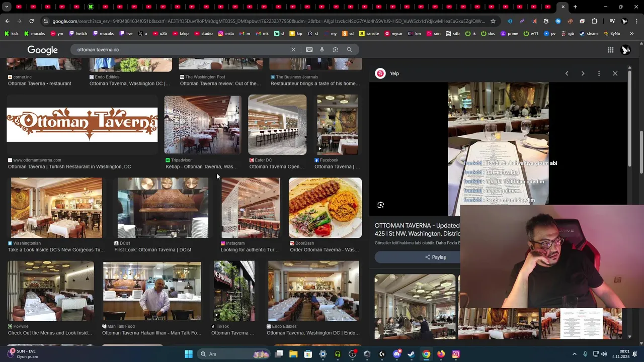The height and width of the screenshot is (362, 644).
Task: Open the Yelp source link
Action: coord(394,73)
